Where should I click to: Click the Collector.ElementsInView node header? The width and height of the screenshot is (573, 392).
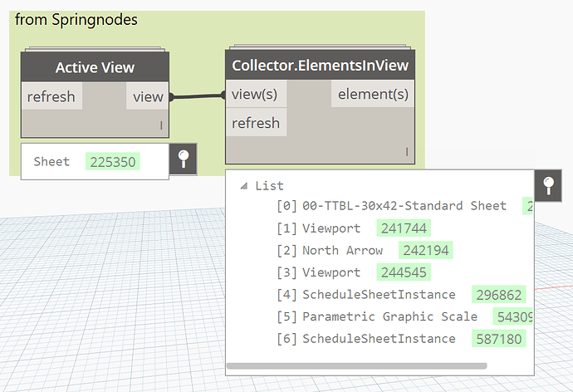320,65
